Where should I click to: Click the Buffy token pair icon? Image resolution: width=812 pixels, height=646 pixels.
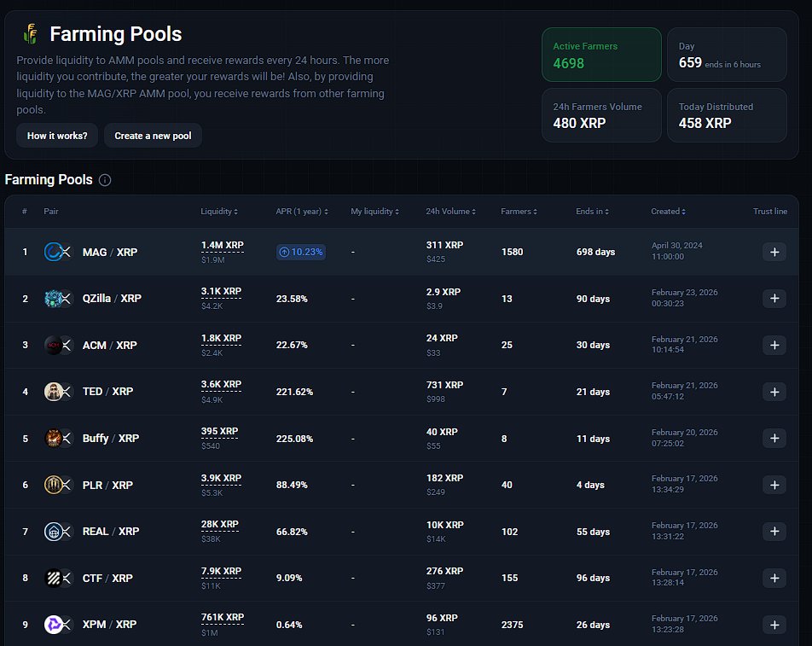(57, 439)
